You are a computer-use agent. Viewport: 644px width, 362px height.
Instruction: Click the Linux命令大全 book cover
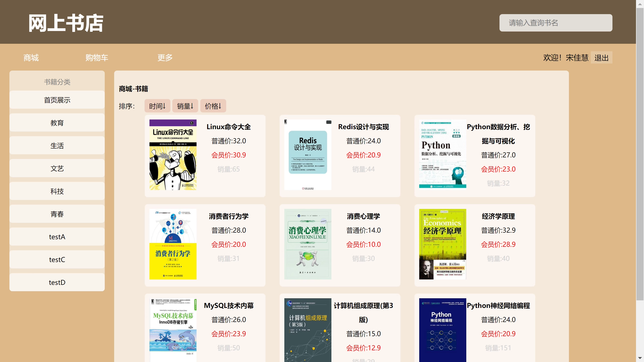pyautogui.click(x=173, y=155)
